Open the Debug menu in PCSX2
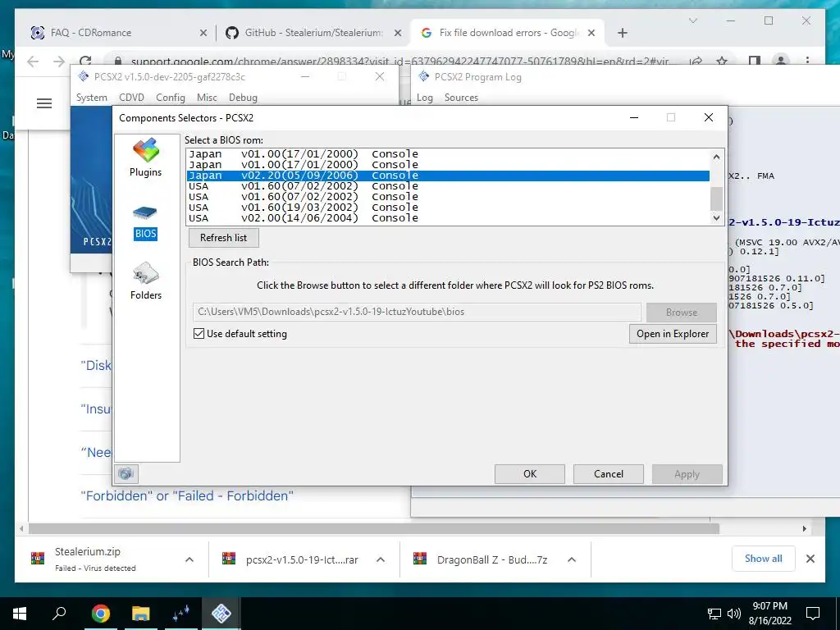 pyautogui.click(x=243, y=98)
